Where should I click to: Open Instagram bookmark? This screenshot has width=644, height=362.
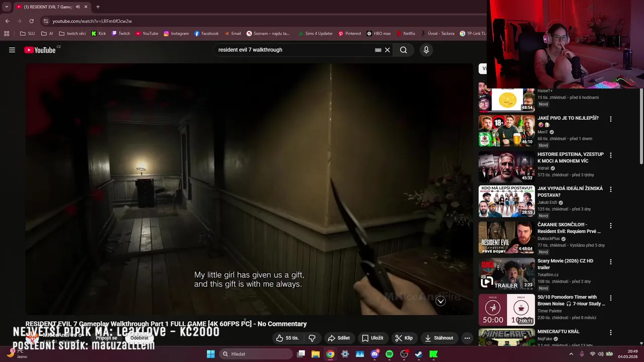point(176,34)
